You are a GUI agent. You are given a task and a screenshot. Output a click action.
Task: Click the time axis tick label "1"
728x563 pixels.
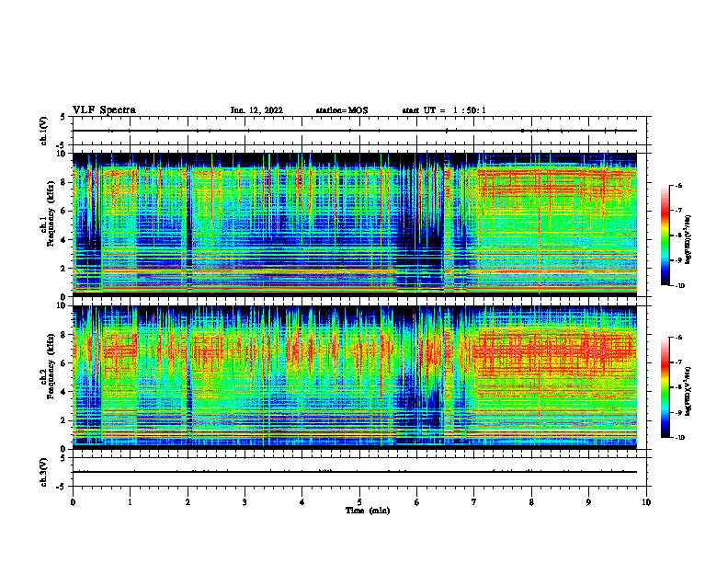[130, 502]
